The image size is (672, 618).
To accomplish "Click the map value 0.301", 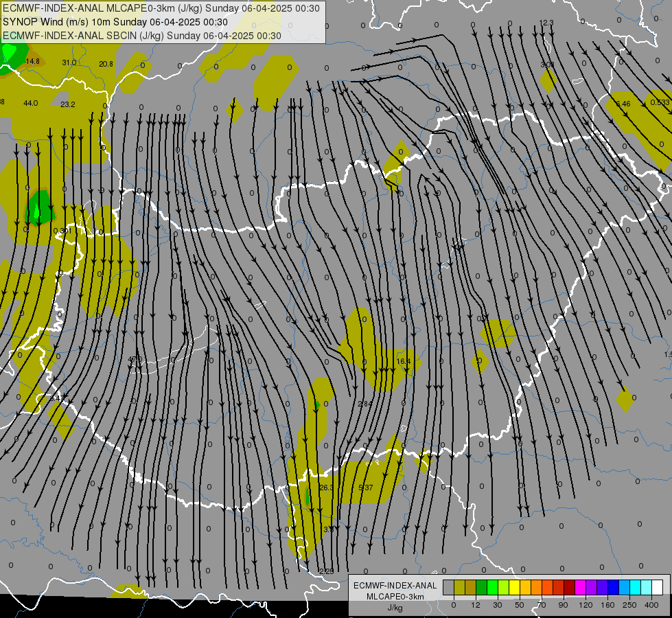I will 62,231.
